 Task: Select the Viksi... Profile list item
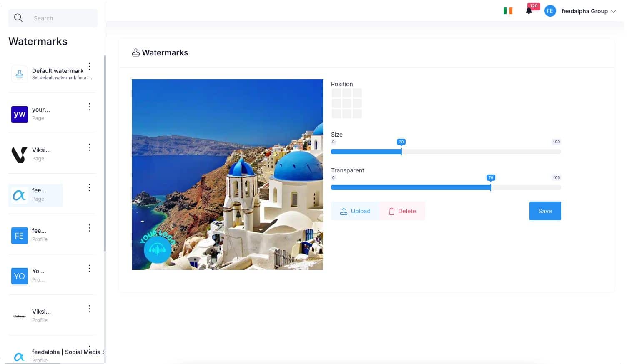pyautogui.click(x=41, y=315)
